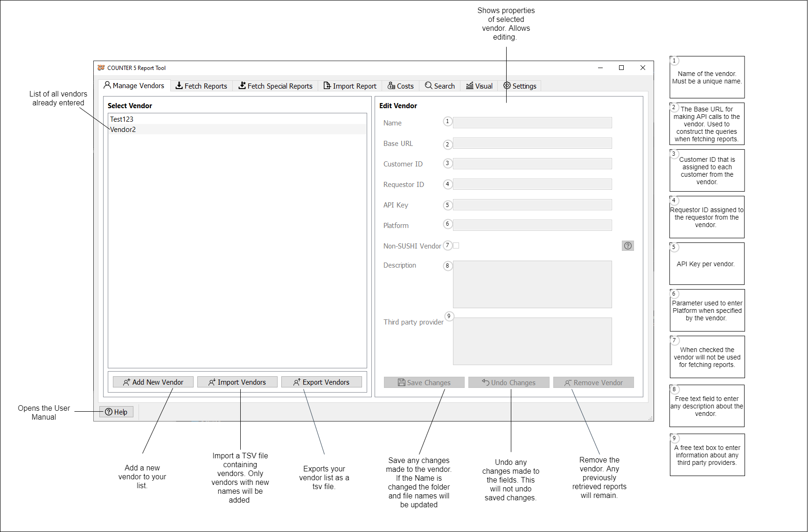Click the Import Vendors button
808x532 pixels.
point(237,382)
